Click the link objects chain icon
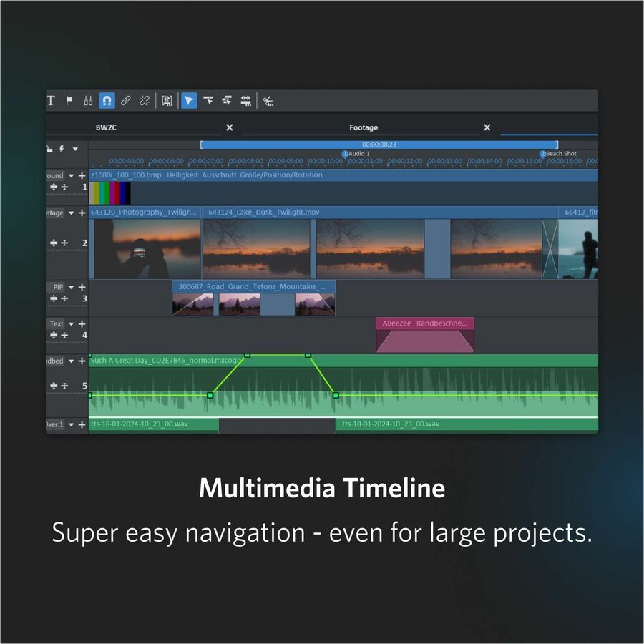The image size is (644, 644). coord(125,101)
